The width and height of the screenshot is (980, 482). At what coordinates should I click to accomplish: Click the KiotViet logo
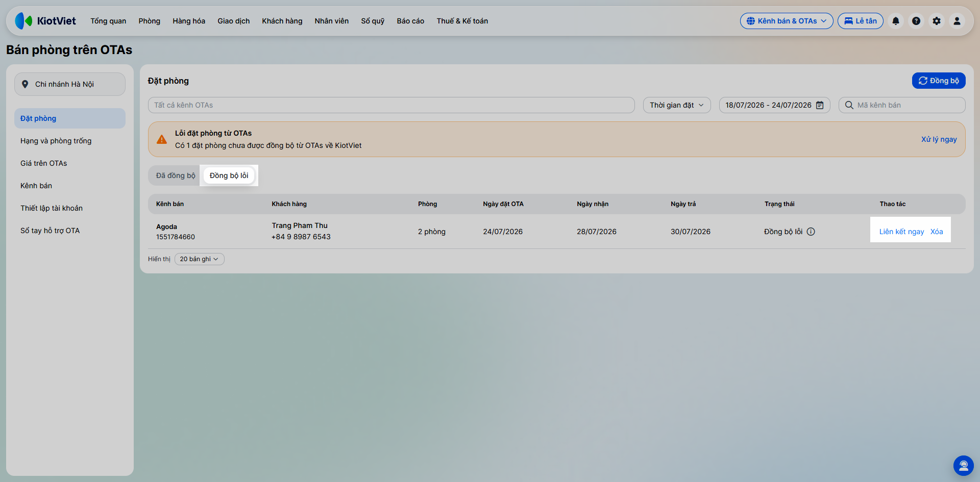[45, 21]
